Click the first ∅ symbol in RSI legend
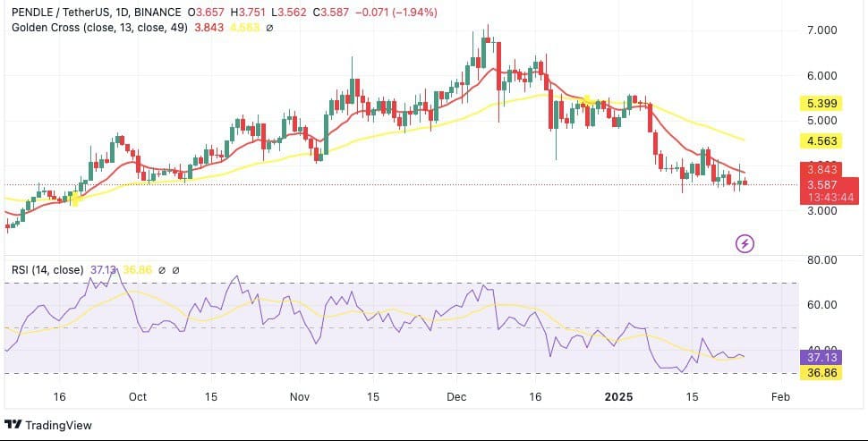868x441 pixels. (162, 269)
